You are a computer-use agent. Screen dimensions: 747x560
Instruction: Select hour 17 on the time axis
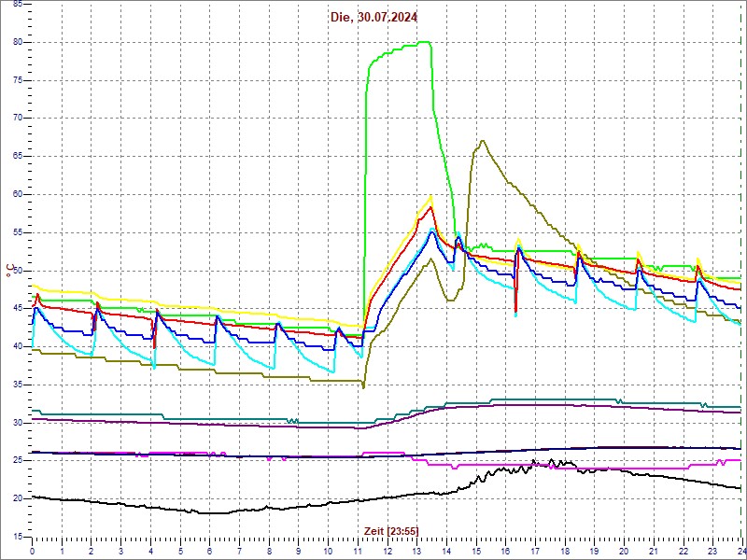point(534,551)
